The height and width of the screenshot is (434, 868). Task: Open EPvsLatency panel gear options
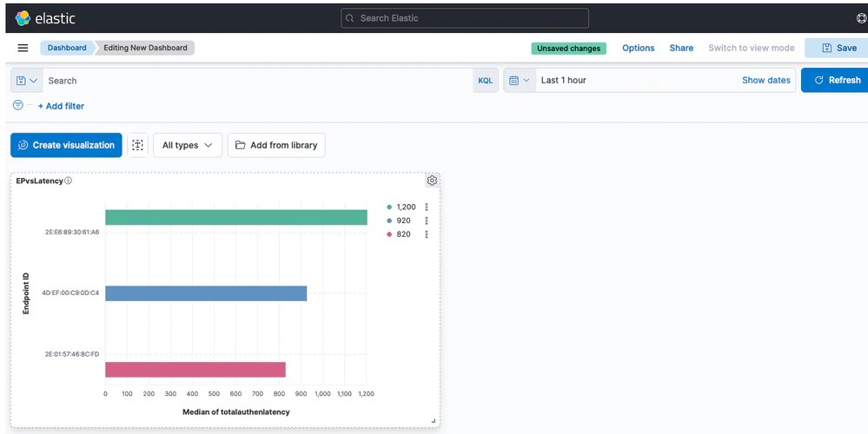coord(433,181)
